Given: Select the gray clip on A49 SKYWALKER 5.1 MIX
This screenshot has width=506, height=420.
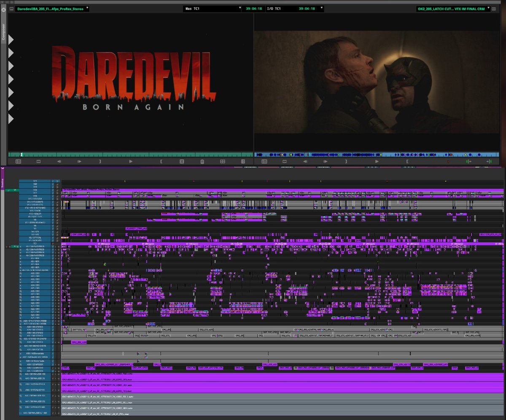Looking at the screenshot, I should [283, 413].
